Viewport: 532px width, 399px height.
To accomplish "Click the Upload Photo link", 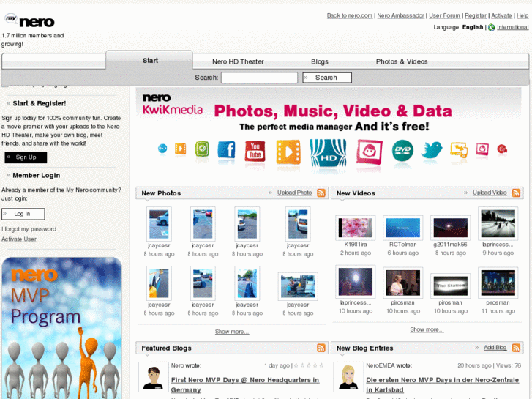I will coord(294,193).
